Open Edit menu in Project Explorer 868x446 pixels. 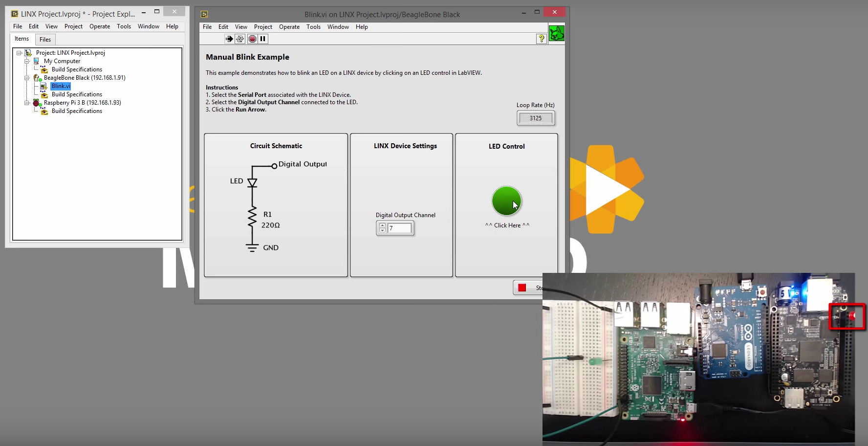[34, 26]
